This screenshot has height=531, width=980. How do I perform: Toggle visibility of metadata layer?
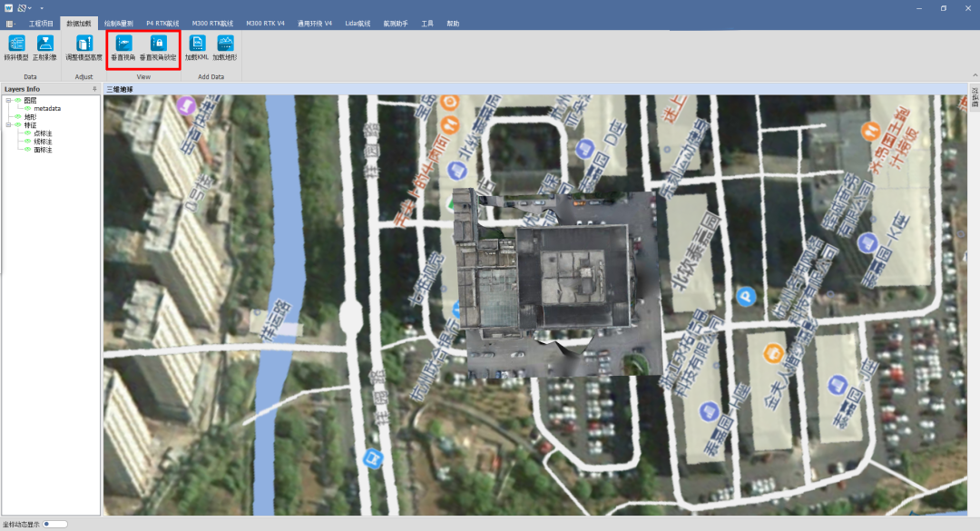coord(27,109)
